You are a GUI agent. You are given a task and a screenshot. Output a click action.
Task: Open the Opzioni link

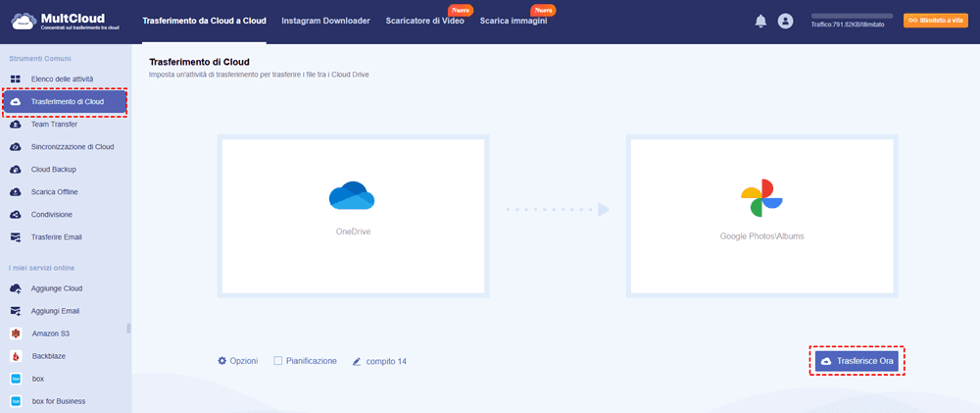pos(244,361)
